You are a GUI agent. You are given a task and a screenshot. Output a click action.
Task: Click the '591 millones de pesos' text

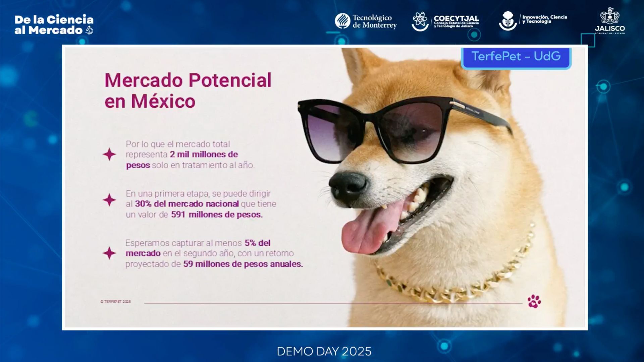pos(217,215)
